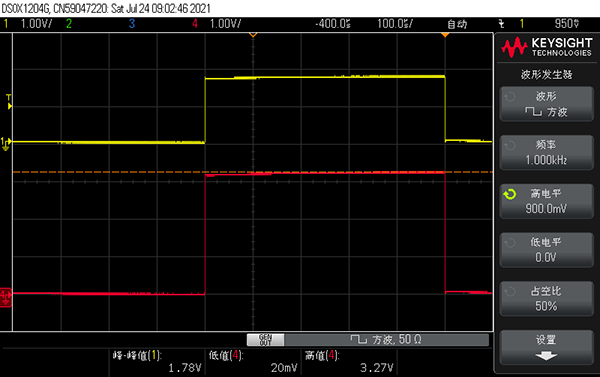Expand the 设置 menu with down arrow
The width and height of the screenshot is (600, 377).
pos(546,348)
